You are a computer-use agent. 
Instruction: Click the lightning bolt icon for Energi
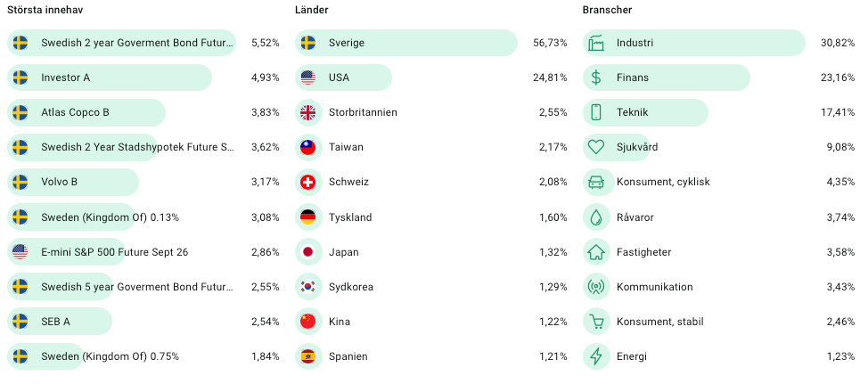coord(595,357)
